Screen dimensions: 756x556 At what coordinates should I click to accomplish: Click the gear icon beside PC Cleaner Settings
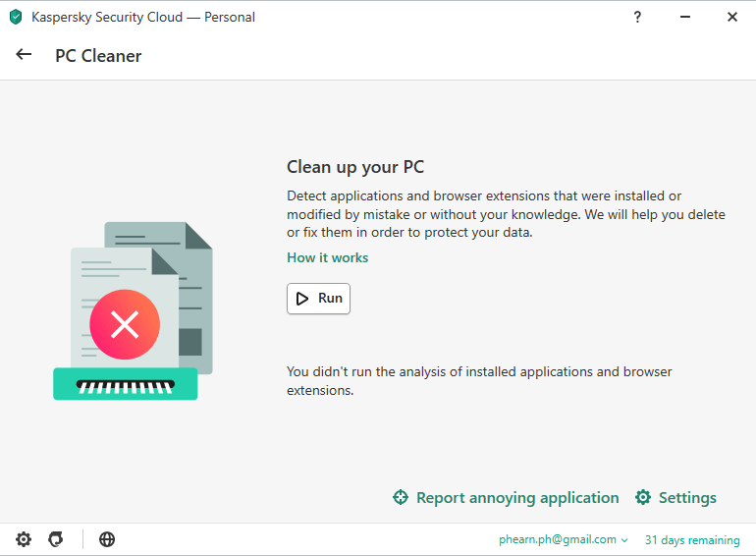point(643,498)
